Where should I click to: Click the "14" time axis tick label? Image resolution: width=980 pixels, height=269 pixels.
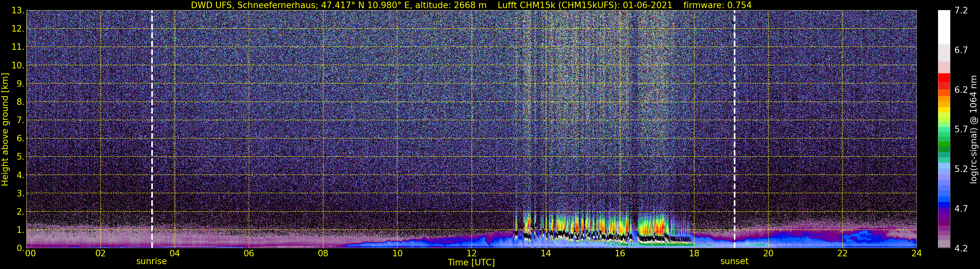click(x=545, y=253)
